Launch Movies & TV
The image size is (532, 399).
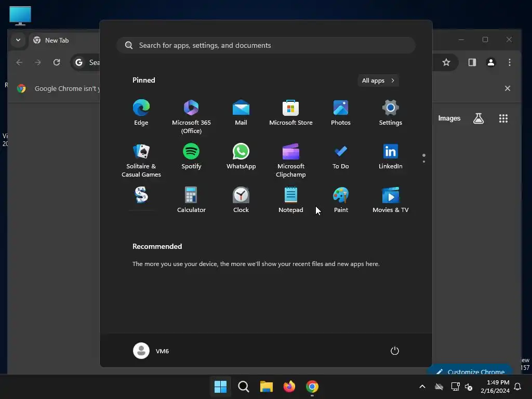point(391,200)
